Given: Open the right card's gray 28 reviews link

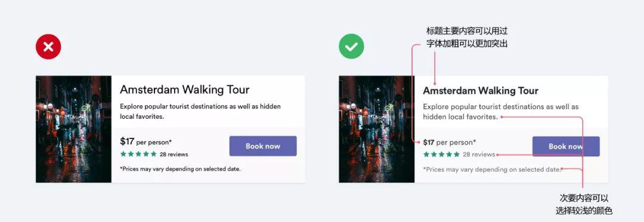Looking at the screenshot, I should pos(479,155).
